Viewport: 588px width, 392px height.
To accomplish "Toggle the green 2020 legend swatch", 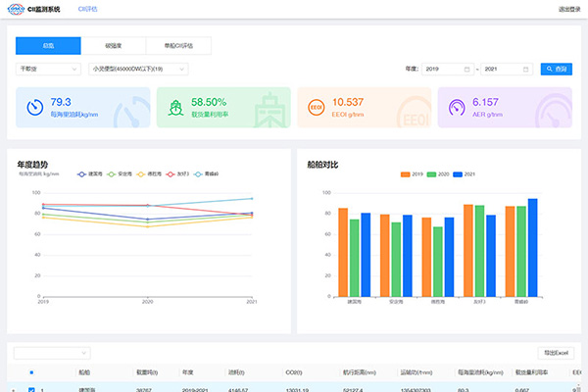I will pyautogui.click(x=431, y=174).
